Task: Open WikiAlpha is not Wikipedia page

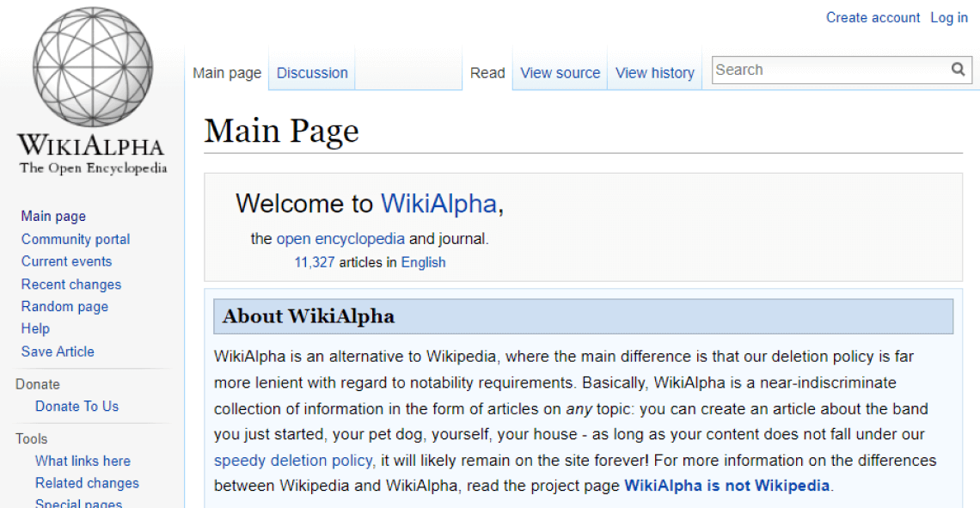Action: click(727, 486)
